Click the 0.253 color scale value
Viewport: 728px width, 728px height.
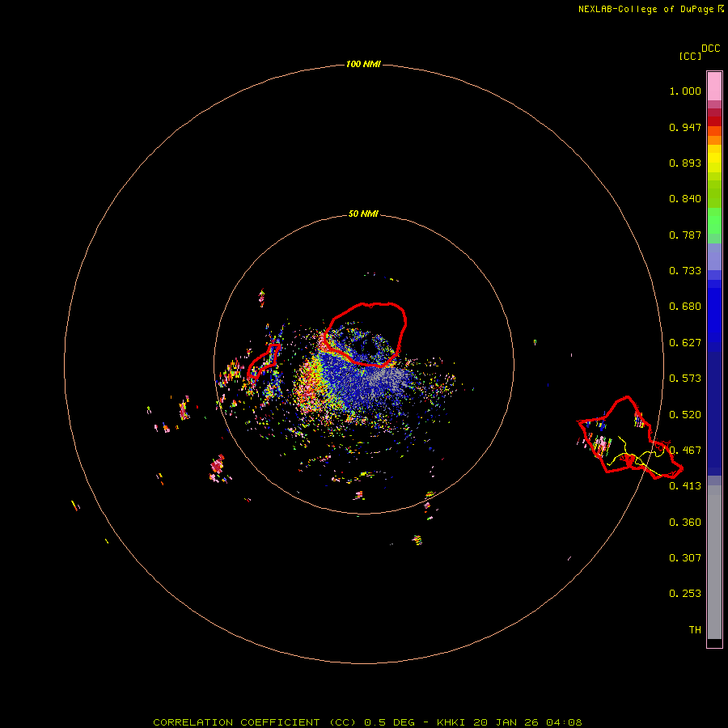point(685,594)
